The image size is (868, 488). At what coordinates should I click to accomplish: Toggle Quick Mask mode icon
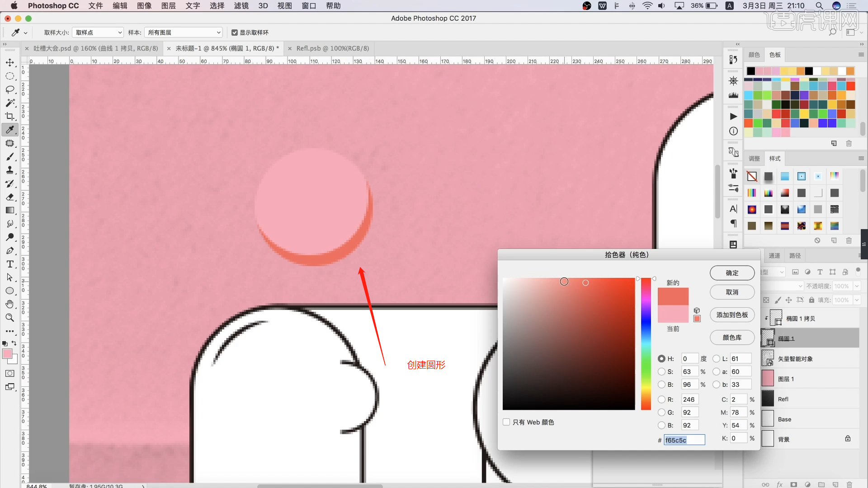click(x=10, y=374)
